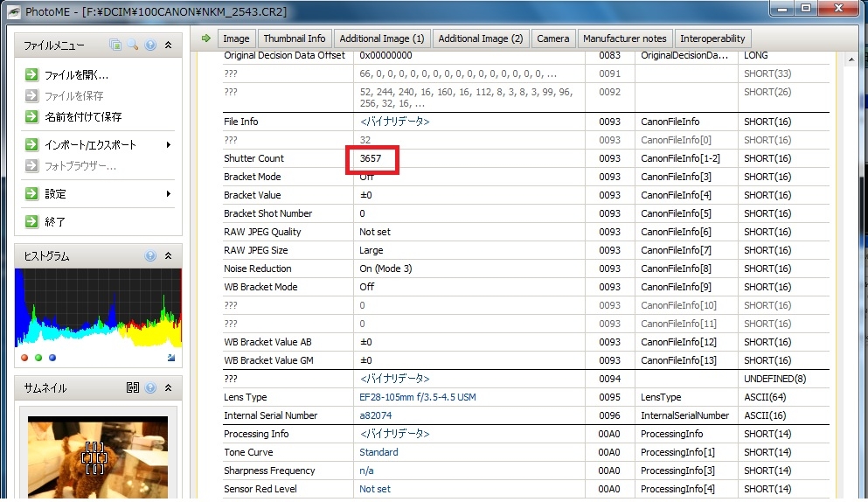Open the Manufacturer notes tab
Screen dimensions: 868x502
[624, 38]
